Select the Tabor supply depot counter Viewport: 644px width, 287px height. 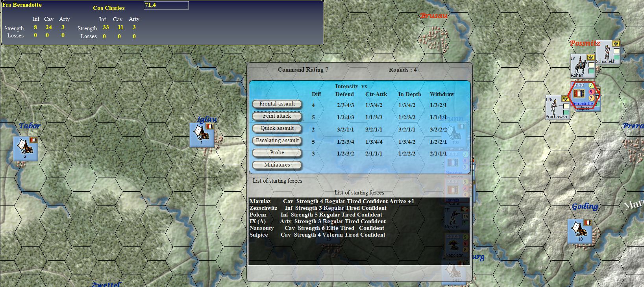click(26, 148)
